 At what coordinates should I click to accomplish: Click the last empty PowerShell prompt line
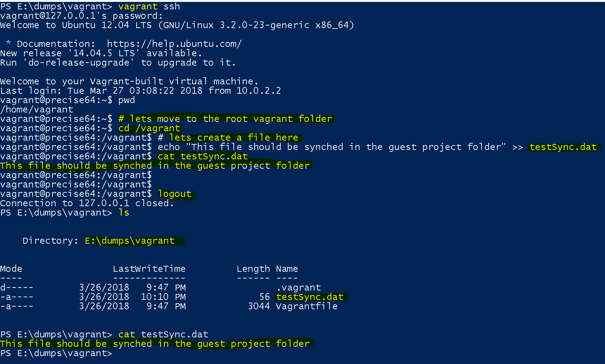(56, 353)
